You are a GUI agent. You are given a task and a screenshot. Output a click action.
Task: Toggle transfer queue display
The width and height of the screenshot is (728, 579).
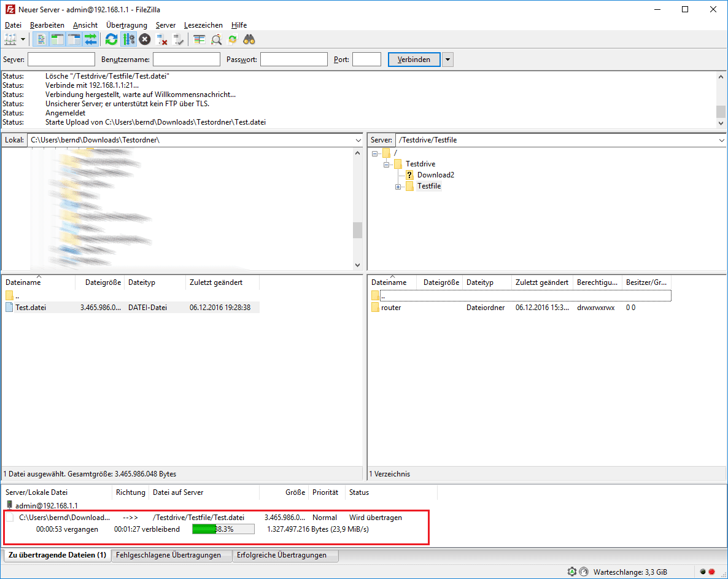(90, 39)
